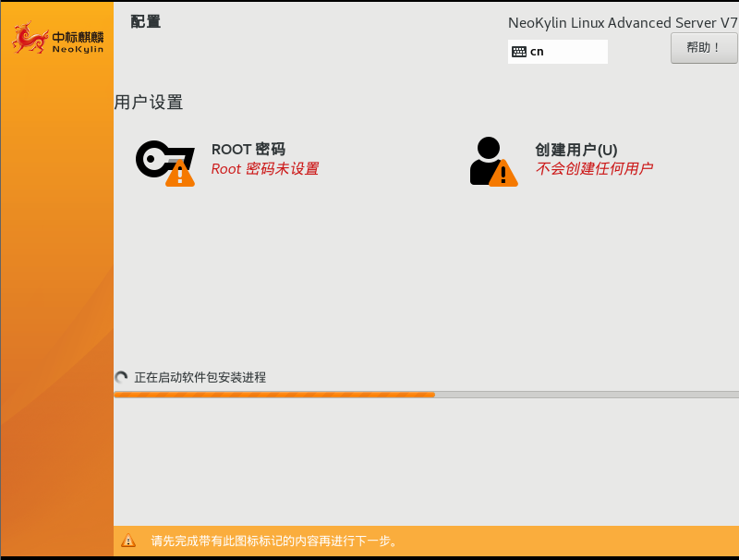
Task: Open ROOT 密码 settings
Action: click(x=248, y=149)
